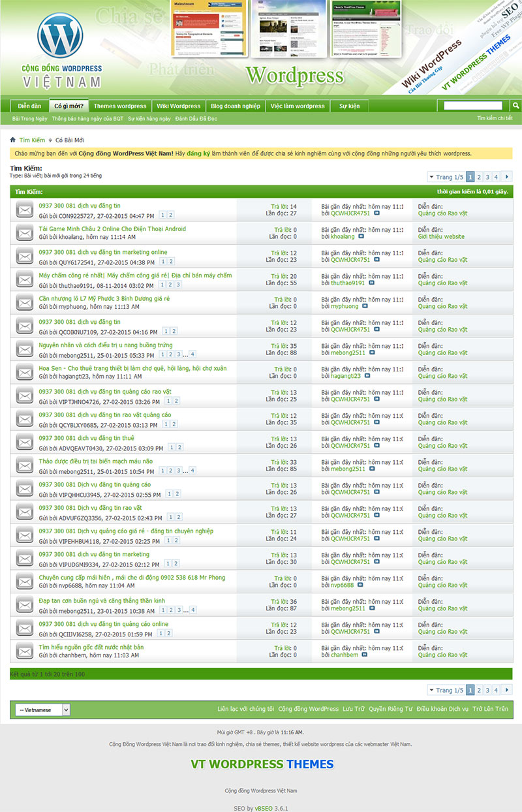The image size is (522, 812).
Task: Click text Kết quả từ 1 tới 20 trên 100
Action: coord(47,674)
